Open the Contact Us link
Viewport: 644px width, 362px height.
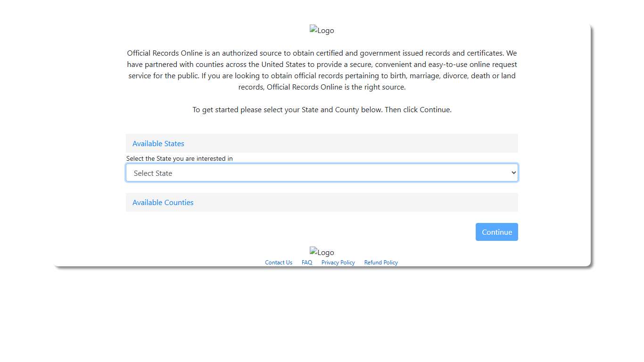278,263
